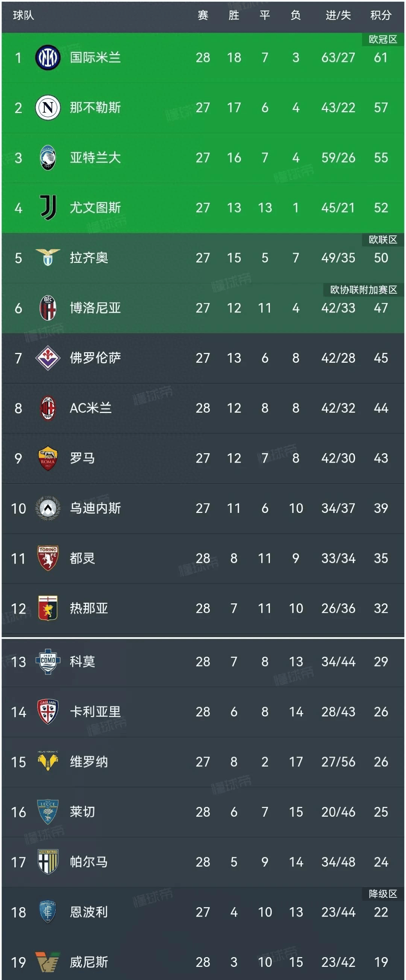This screenshot has width=406, height=980.
Task: Sort by 积分 column header
Action: [x=380, y=15]
